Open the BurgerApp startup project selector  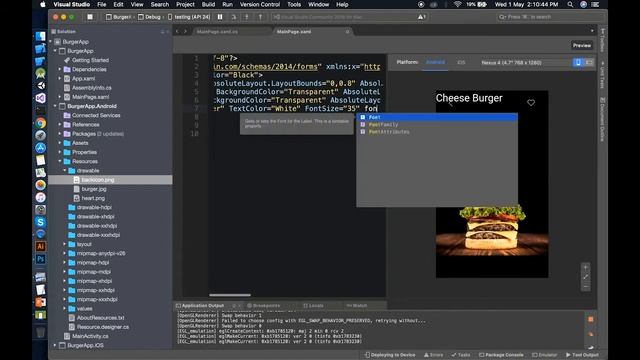pyautogui.click(x=119, y=17)
